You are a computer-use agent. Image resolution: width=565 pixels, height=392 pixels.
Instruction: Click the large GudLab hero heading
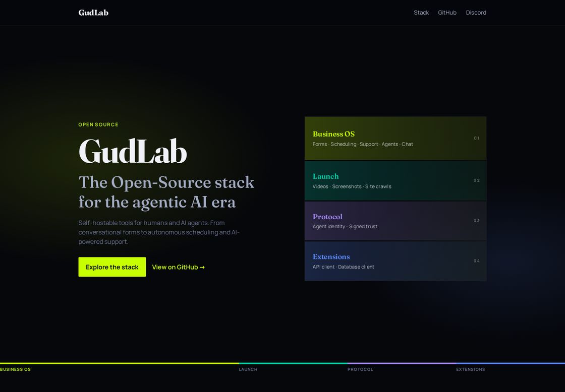[133, 151]
